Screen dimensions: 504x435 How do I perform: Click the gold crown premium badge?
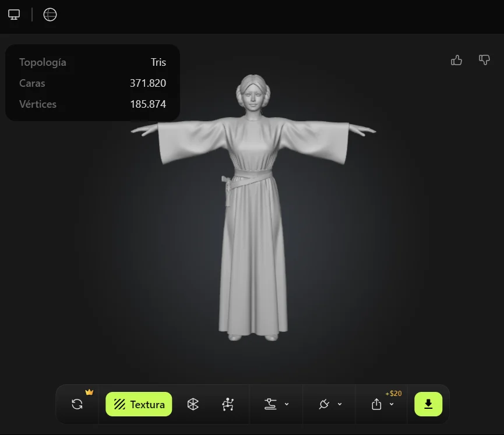pos(89,392)
